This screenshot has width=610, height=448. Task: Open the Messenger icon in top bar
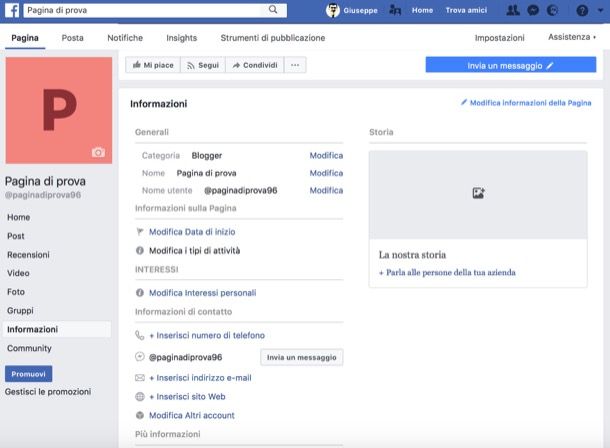click(x=533, y=10)
